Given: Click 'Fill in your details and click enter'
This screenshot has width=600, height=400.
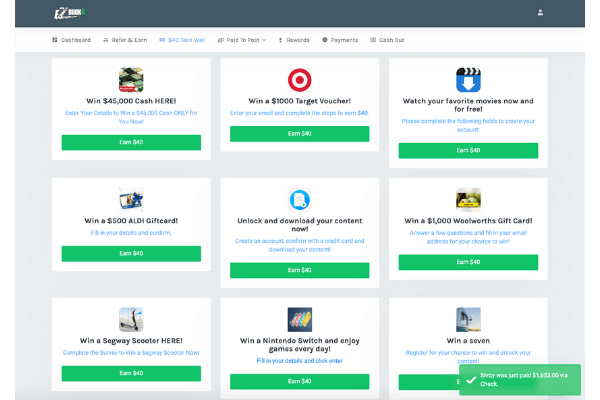Looking at the screenshot, I should point(300,361).
